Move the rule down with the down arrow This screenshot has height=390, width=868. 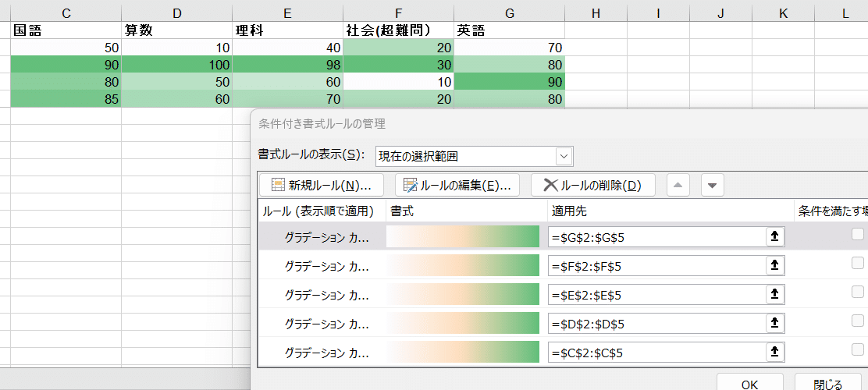click(x=713, y=186)
